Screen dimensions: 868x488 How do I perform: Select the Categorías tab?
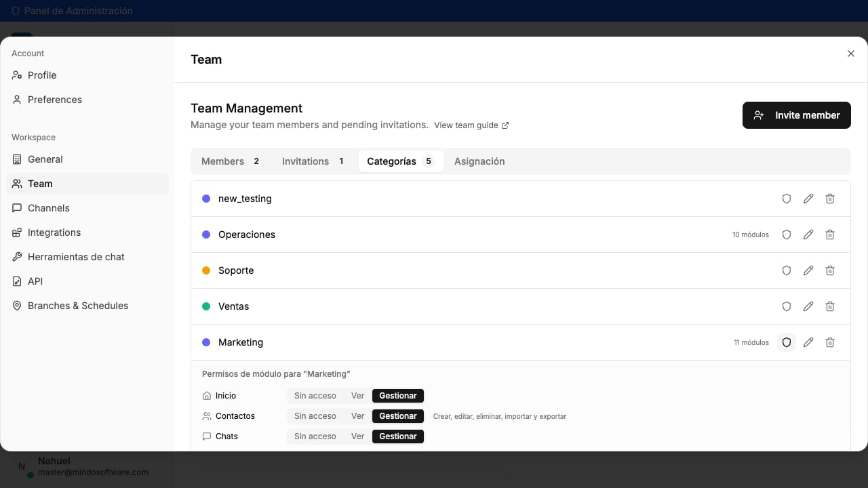click(x=401, y=161)
